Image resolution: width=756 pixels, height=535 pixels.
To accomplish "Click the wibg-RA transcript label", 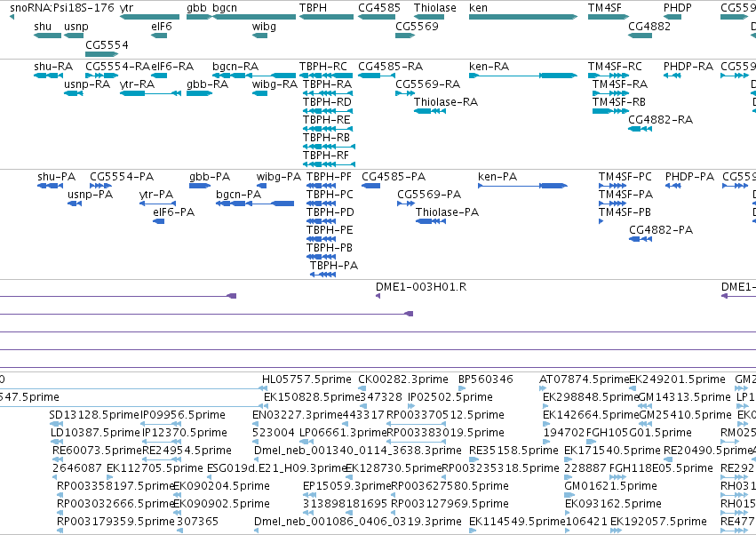I will 275,84.
